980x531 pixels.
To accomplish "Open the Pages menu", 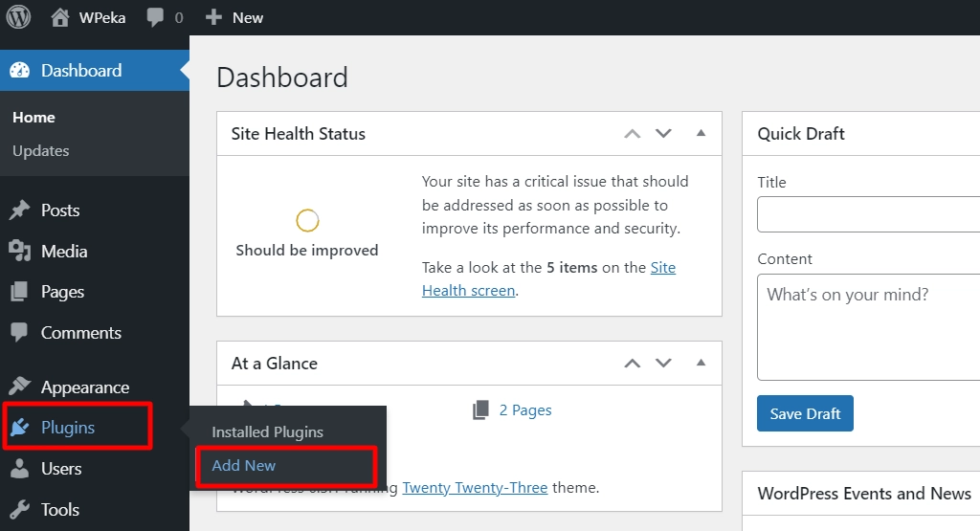I will [62, 292].
